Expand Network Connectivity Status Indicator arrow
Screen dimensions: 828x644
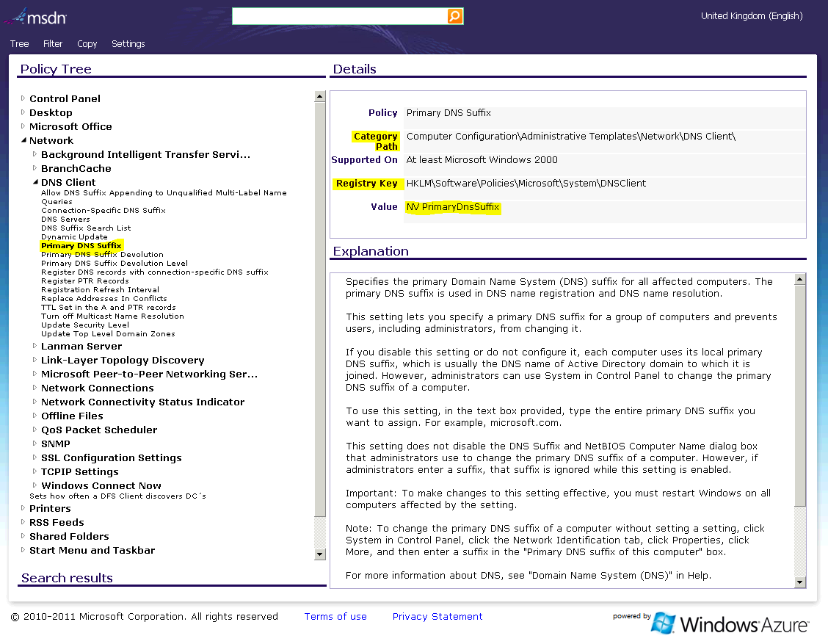(34, 402)
